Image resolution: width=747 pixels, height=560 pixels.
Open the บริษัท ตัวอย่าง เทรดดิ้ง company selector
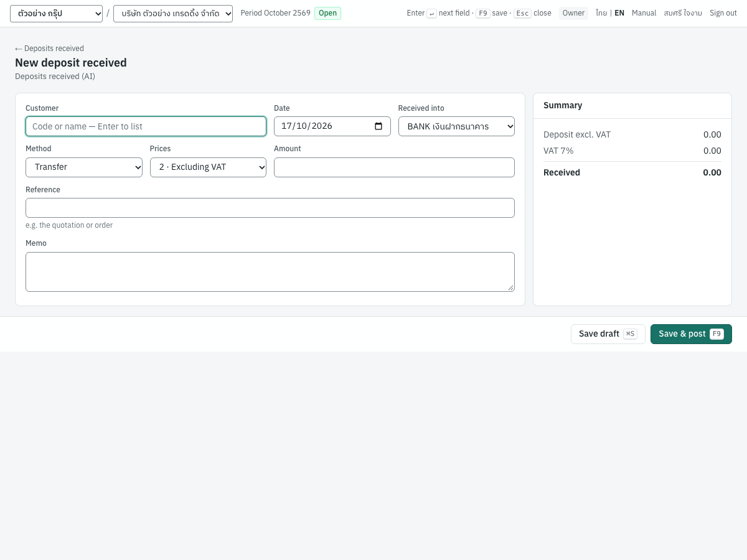click(x=173, y=14)
